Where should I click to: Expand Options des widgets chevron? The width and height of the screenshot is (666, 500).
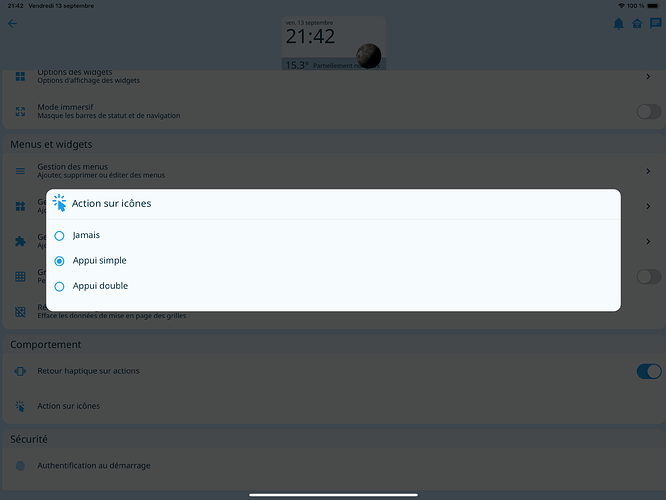click(x=648, y=76)
